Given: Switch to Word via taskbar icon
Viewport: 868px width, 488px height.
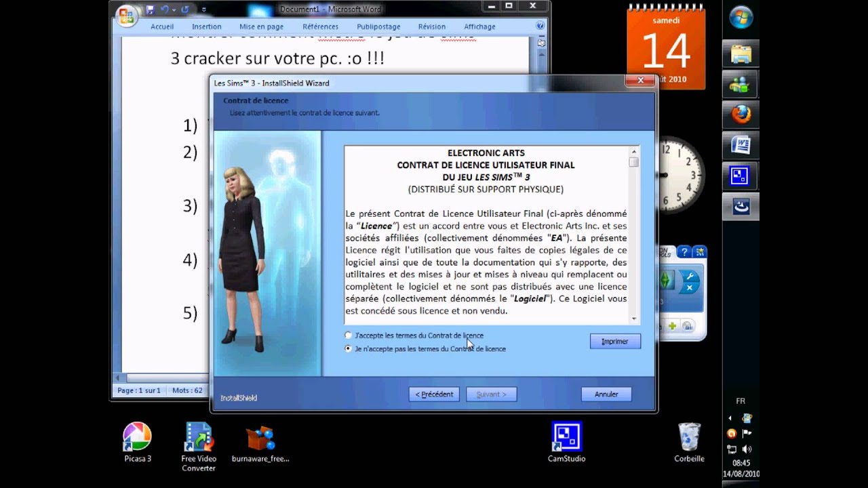Looking at the screenshot, I should (741, 145).
